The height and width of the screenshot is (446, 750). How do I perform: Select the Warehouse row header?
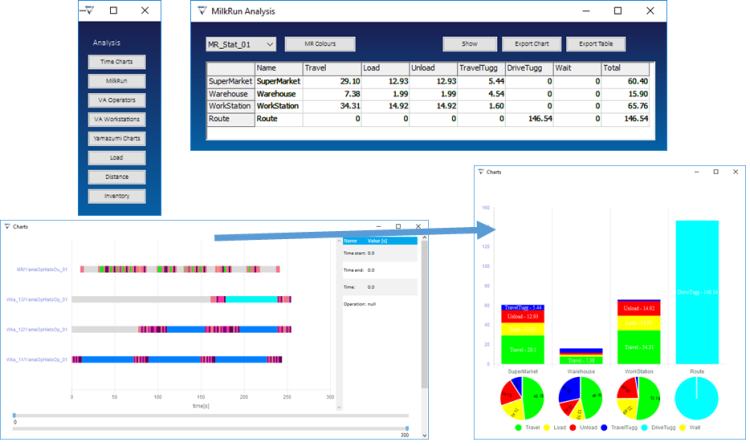pyautogui.click(x=231, y=94)
